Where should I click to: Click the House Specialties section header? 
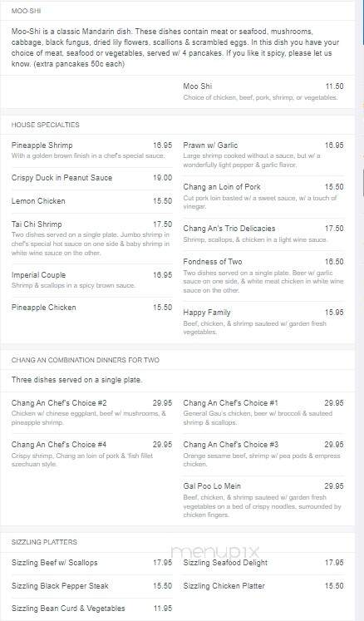45,125
